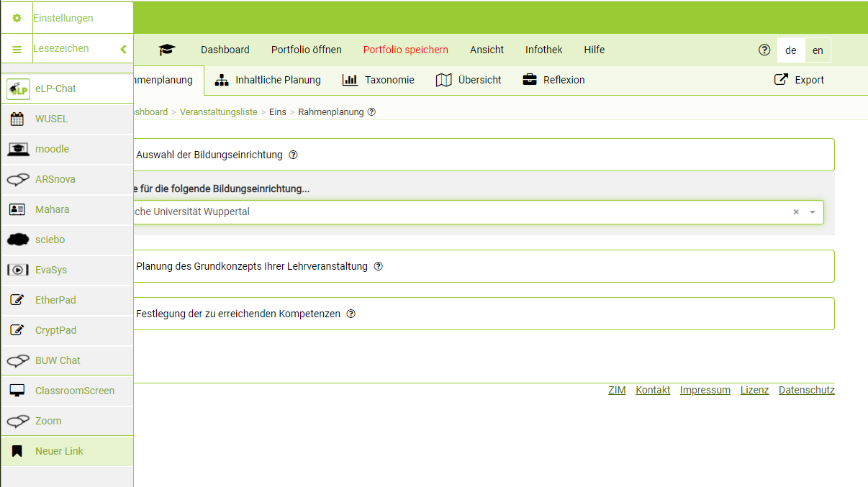Screen dimensions: 868x487
Task: Click the Übersicht map icon
Action: click(443, 80)
